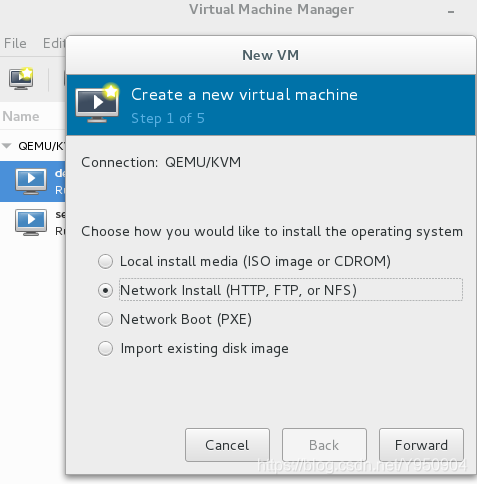Screen dimensions: 477x484
Task: Click the 'Step 1 of 5' text
Action: [x=168, y=119]
